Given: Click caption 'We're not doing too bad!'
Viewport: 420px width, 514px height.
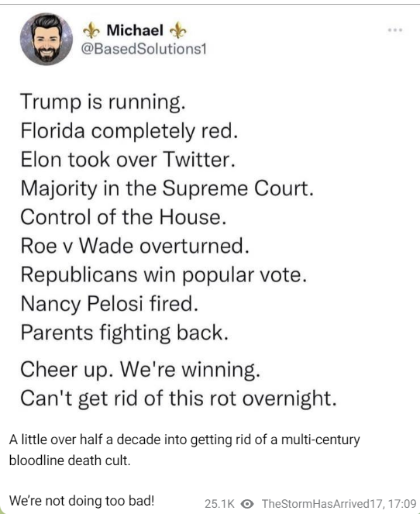Looking at the screenshot, I should click(x=81, y=501).
